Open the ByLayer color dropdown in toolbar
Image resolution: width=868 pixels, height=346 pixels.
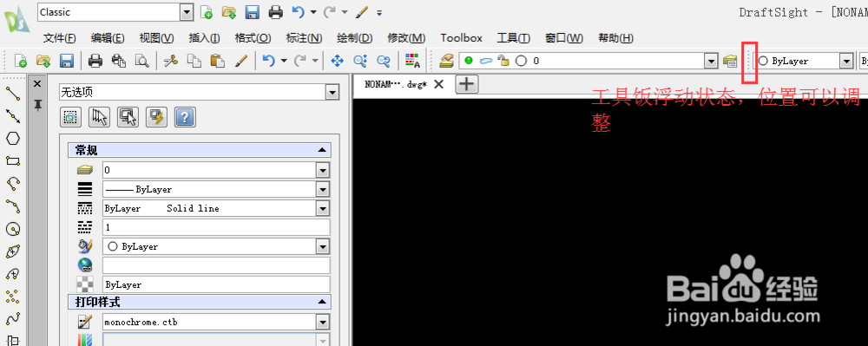pyautogui.click(x=845, y=61)
